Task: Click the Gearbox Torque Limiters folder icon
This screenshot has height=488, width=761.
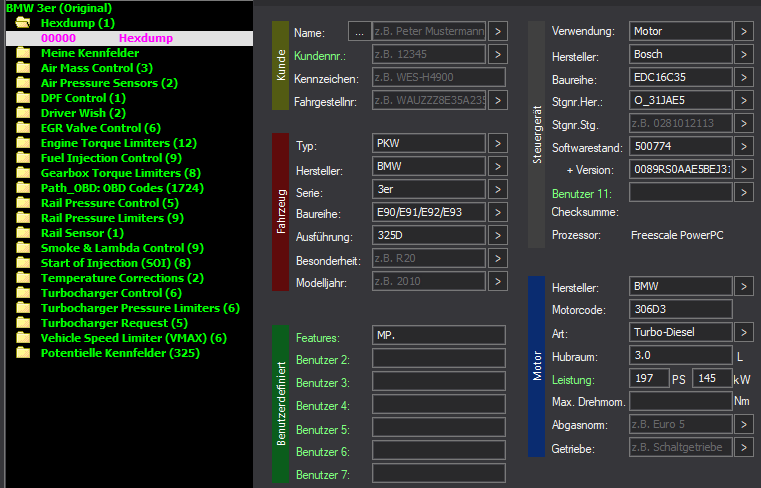Action: point(23,173)
